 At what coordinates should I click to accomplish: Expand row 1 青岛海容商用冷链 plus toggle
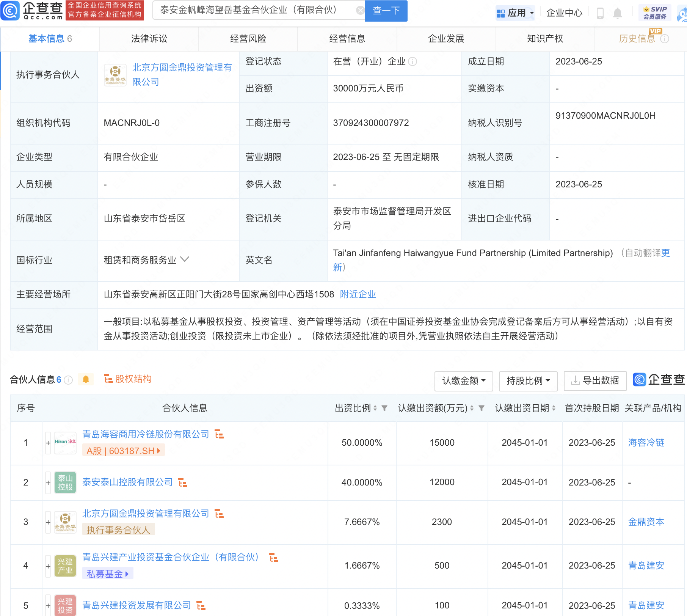(x=48, y=443)
